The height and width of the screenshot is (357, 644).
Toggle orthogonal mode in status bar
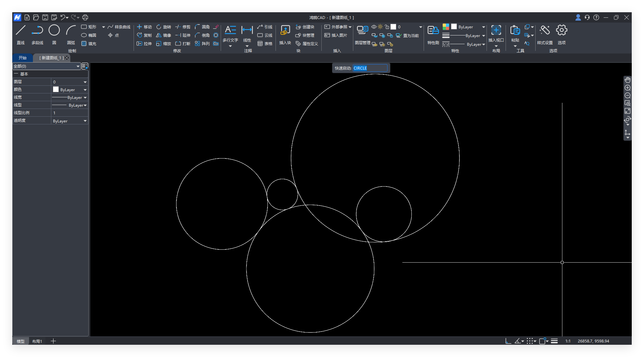click(x=508, y=341)
